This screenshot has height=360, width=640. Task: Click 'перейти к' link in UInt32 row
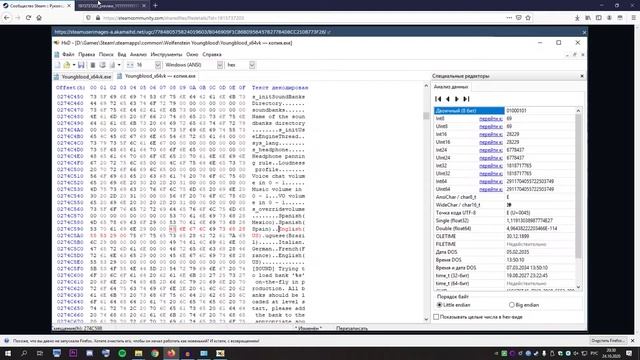coord(491,173)
